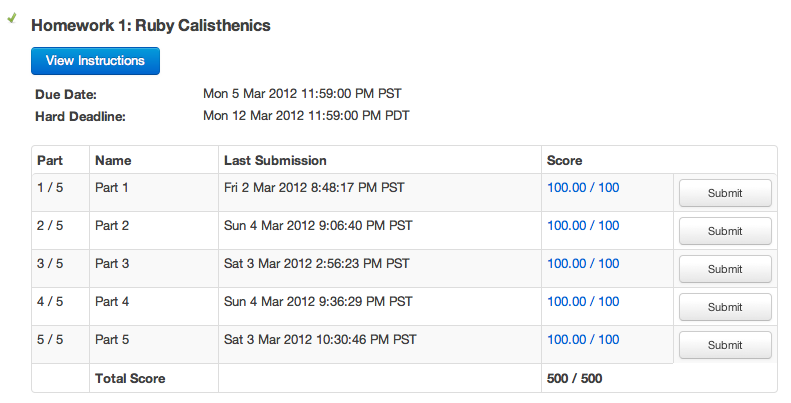Submit Part 1 of the homework
The width and height of the screenshot is (791, 403).
click(724, 193)
